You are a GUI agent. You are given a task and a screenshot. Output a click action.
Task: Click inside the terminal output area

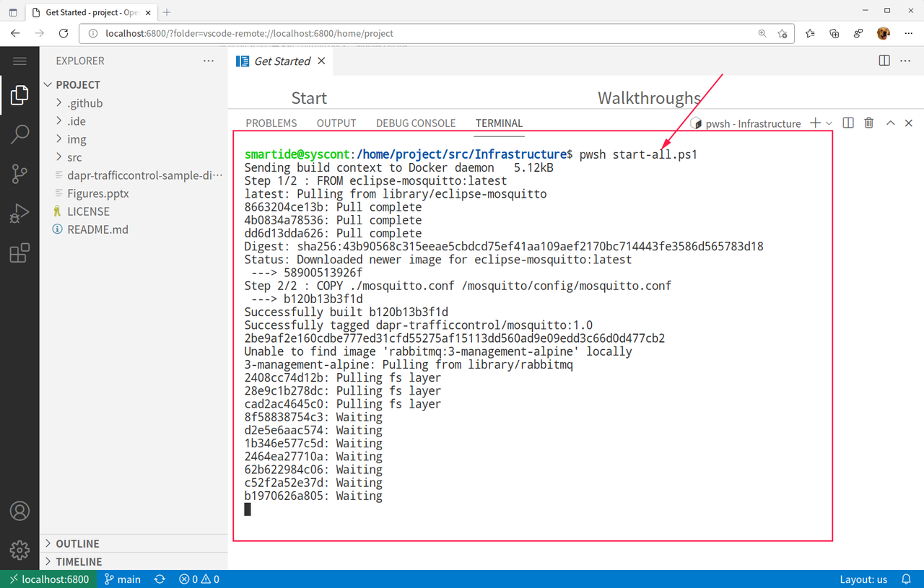click(x=533, y=335)
